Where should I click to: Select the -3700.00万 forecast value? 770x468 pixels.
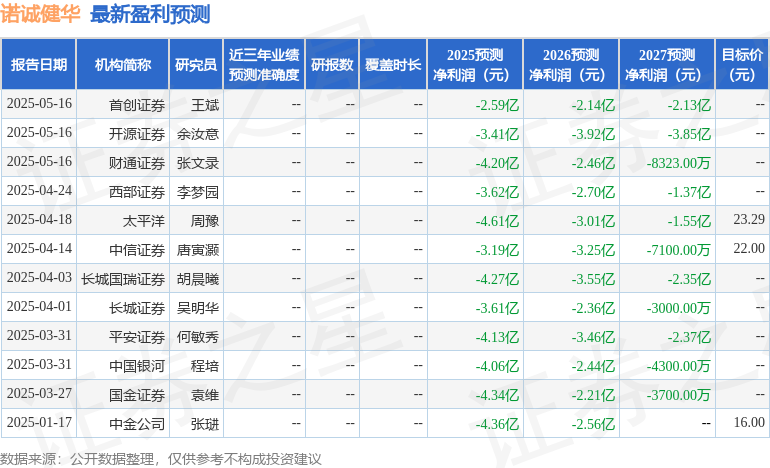[678, 395]
